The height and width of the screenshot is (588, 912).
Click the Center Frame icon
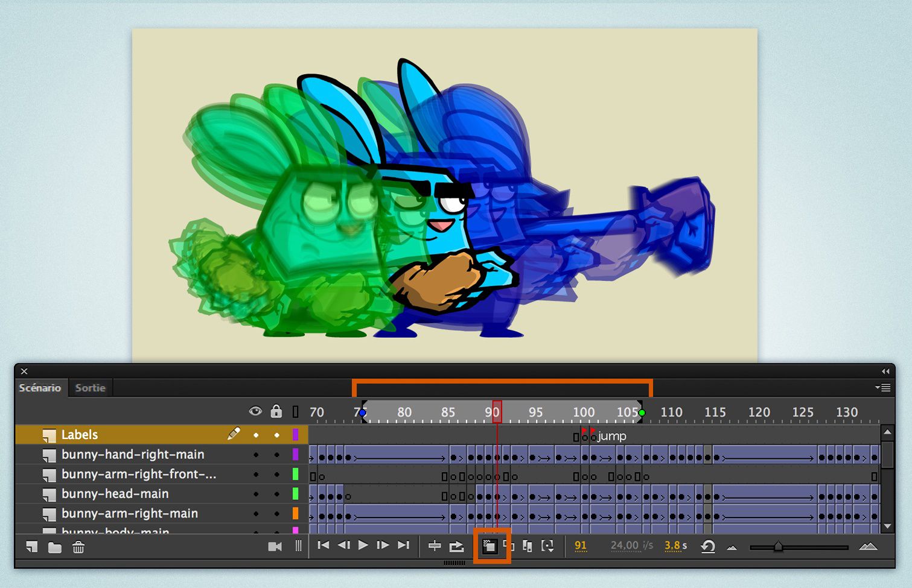pos(435,546)
